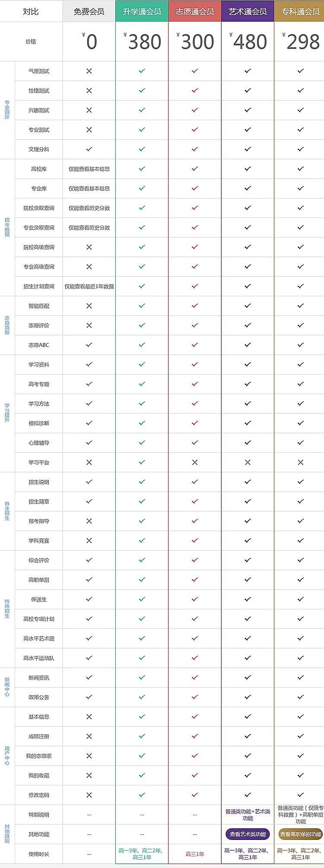Select the 升学通会员 column header
Viewport: 324px width, 868px height.
pos(142,11)
